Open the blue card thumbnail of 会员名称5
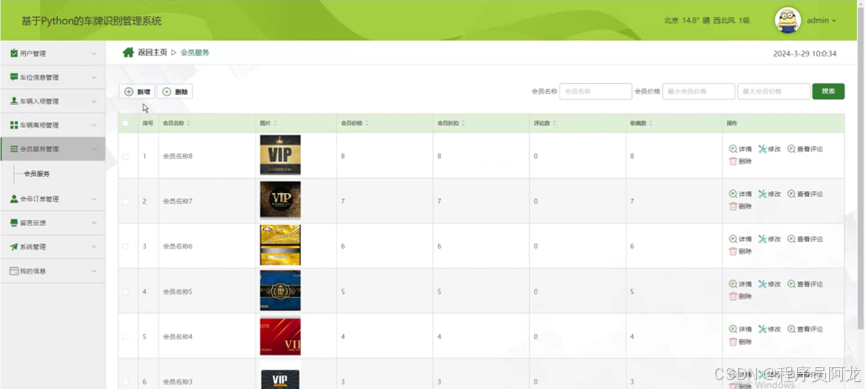Image resolution: width=865 pixels, height=389 pixels. pyautogui.click(x=280, y=291)
